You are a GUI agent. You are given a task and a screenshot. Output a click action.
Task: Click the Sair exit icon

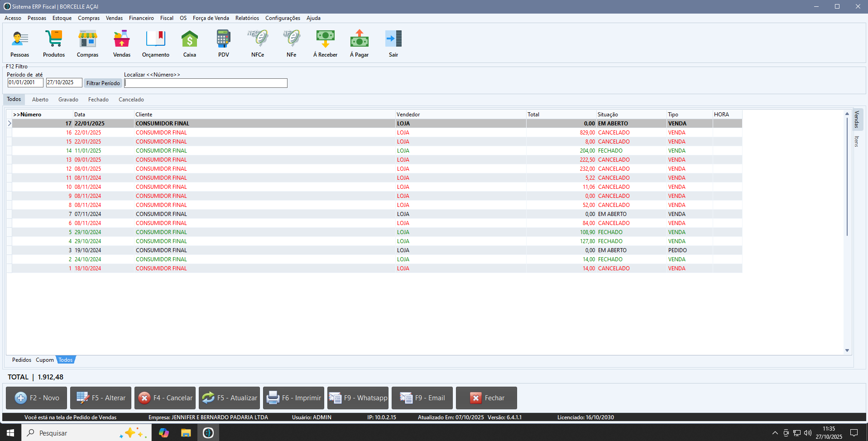(393, 43)
